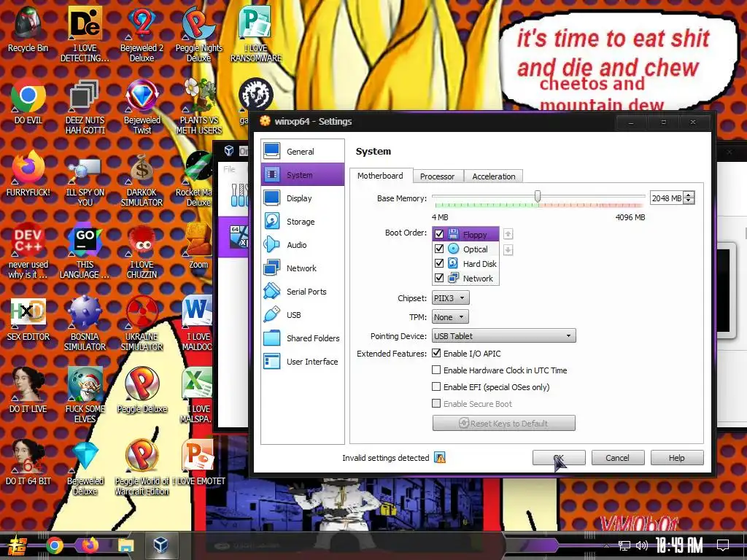Switch to the Processor tab
Viewport: 747px width, 560px height.
pos(438,176)
